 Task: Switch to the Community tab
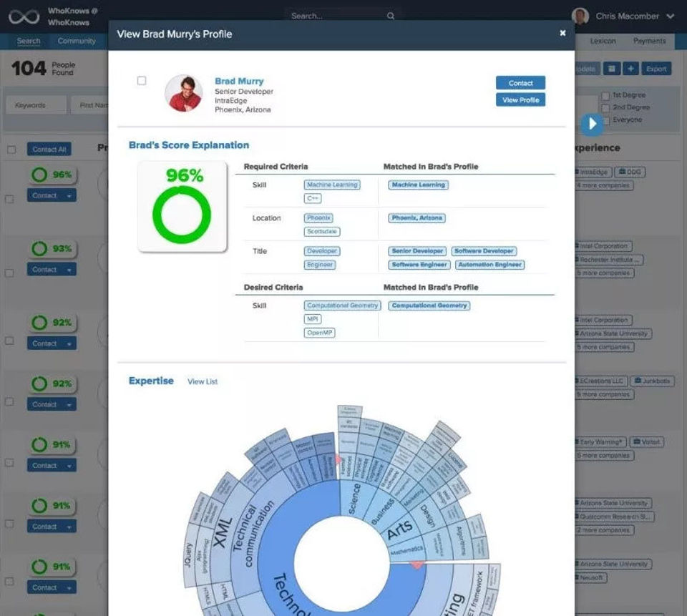(x=77, y=41)
